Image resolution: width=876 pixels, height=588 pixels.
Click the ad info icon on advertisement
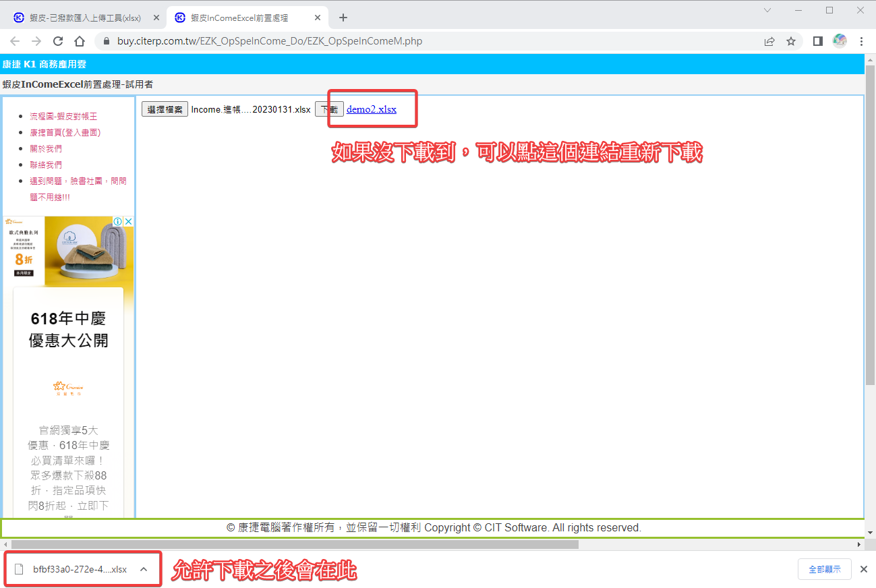point(117,222)
